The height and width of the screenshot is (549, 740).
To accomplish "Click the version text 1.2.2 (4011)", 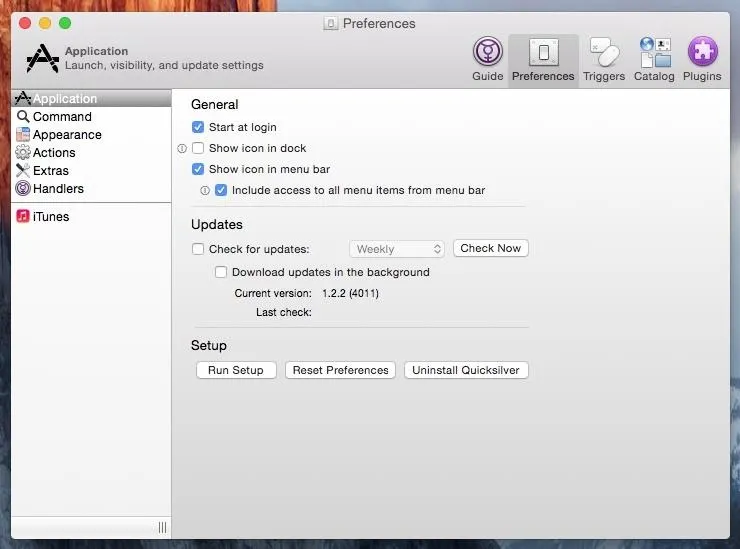I will coord(350,293).
